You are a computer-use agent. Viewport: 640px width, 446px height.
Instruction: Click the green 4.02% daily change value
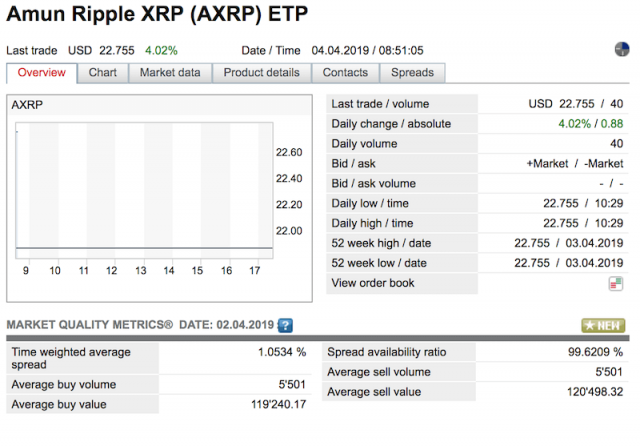[574, 124]
